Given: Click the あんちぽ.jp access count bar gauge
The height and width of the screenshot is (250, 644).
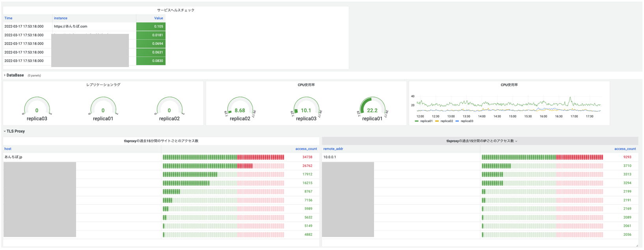Looking at the screenshot, I should click(223, 157).
